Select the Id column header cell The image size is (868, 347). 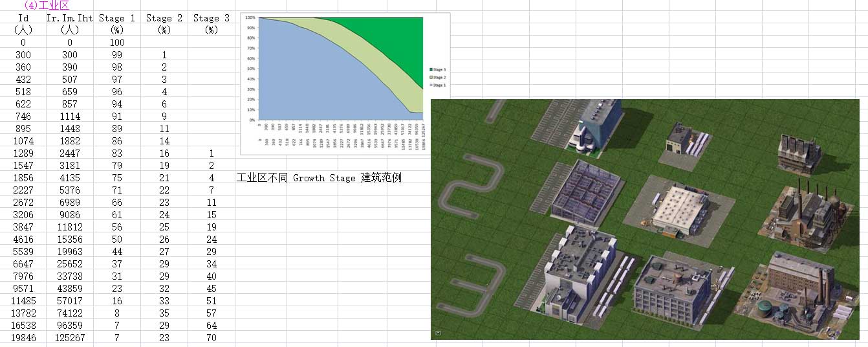(23, 18)
